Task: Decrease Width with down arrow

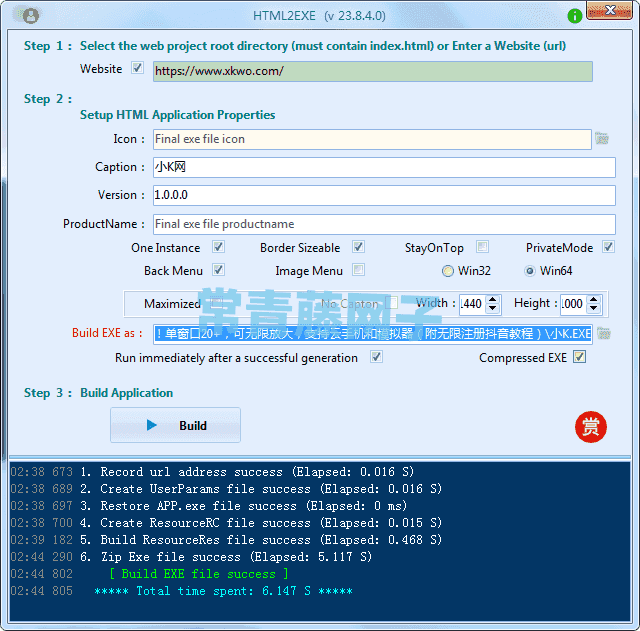Action: [493, 309]
